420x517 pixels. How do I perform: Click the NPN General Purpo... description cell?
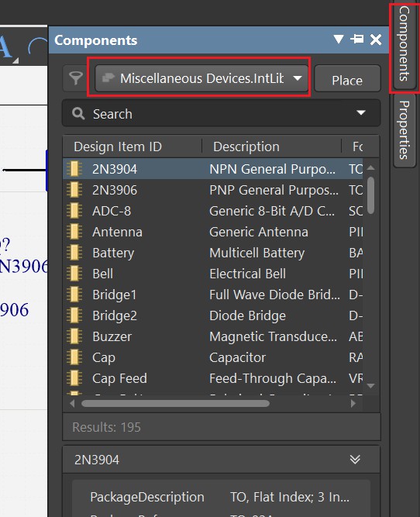[272, 169]
